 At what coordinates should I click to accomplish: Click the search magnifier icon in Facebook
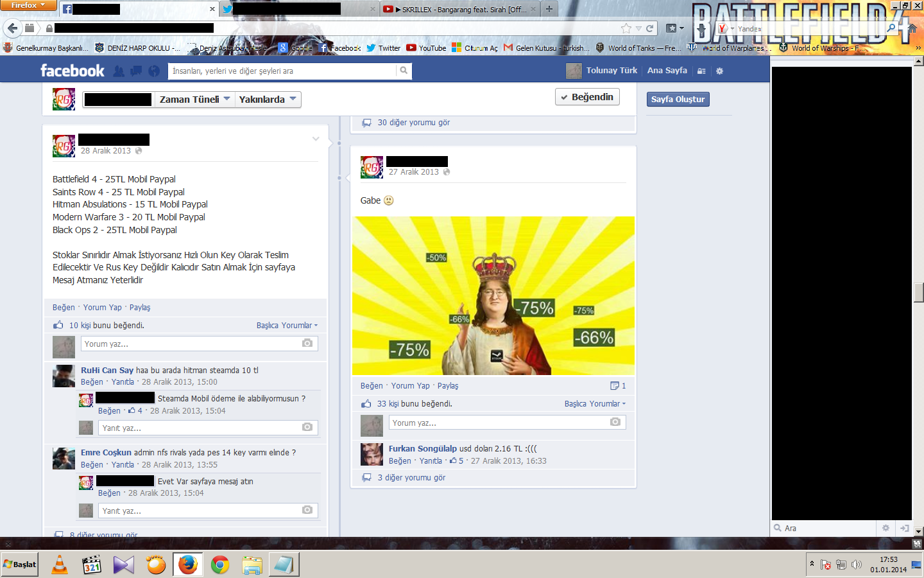pos(404,71)
